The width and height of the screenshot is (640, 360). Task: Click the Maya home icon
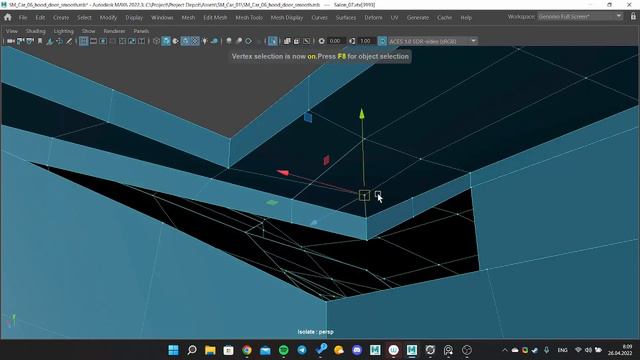(8, 18)
